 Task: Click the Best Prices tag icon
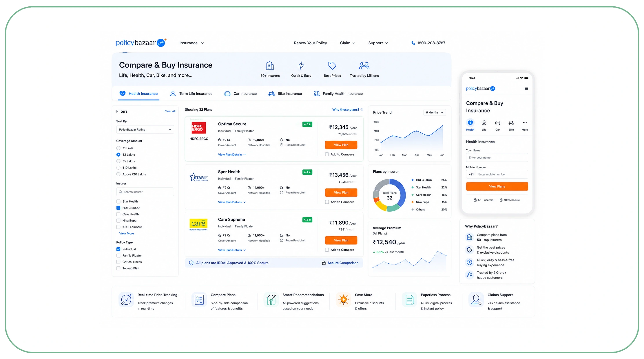point(332,65)
